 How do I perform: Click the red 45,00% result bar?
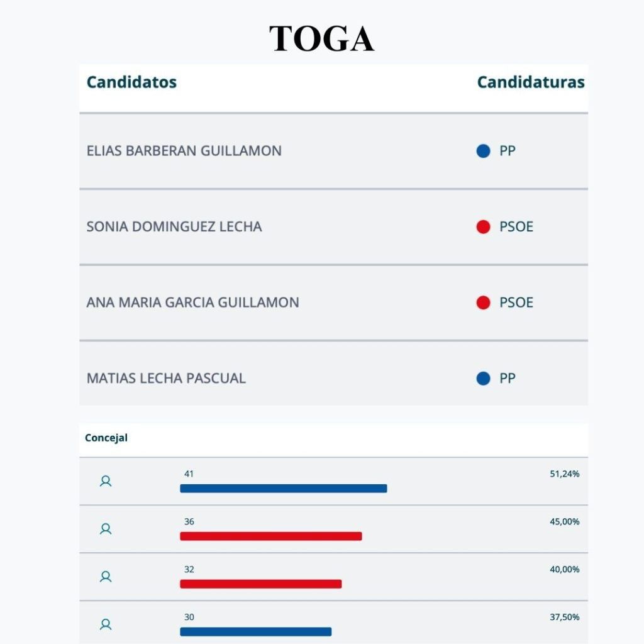pos(270,536)
